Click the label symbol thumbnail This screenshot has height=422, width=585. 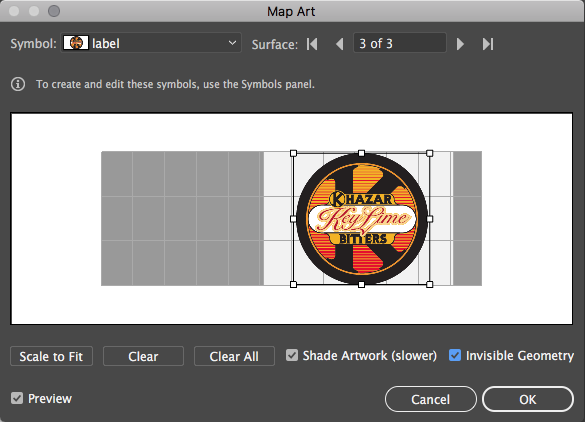pos(76,43)
